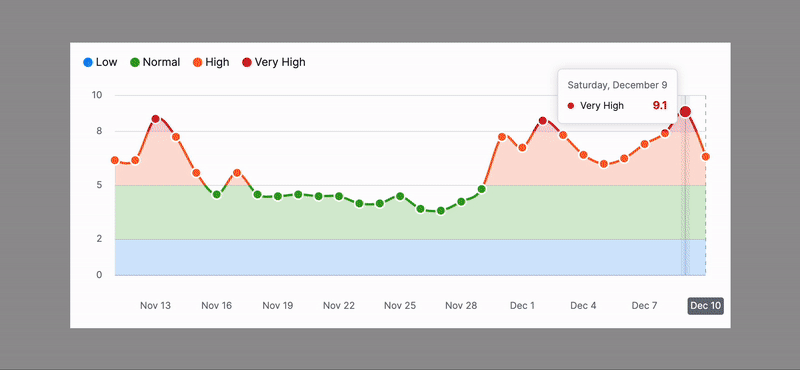Click the data point above Nov 22 label

coord(339,196)
